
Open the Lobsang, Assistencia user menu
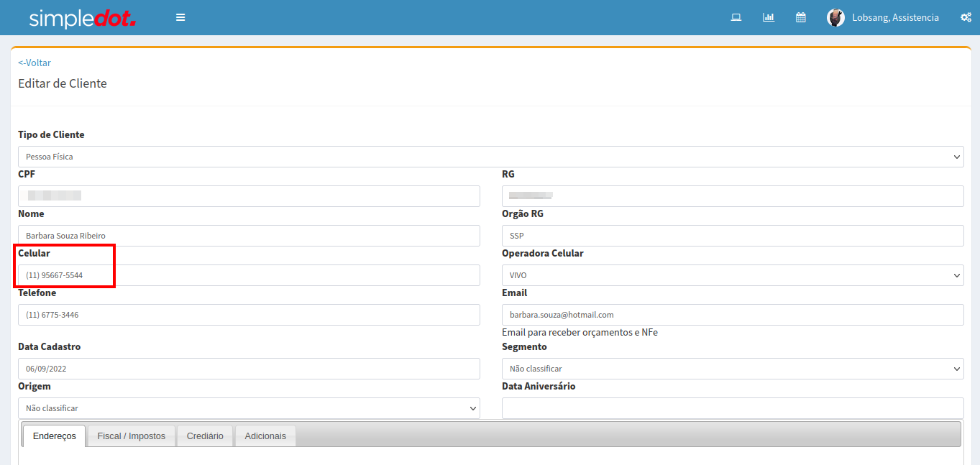pos(895,17)
